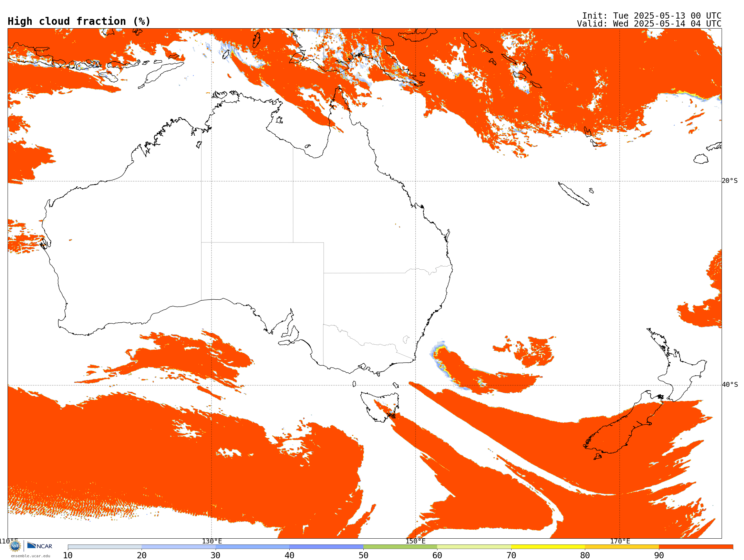This screenshot has height=560, width=744.
Task: Click the colorbar tick label 40
Action: [289, 556]
